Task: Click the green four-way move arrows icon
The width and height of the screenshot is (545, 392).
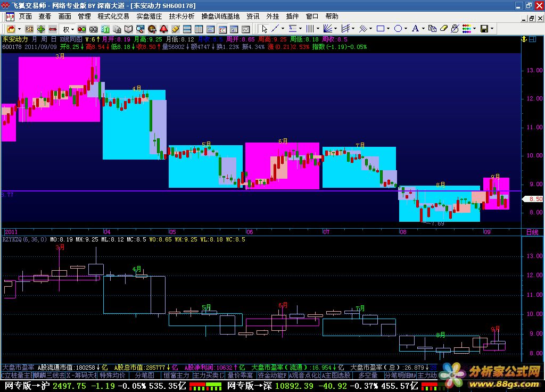Action: click(x=41, y=29)
